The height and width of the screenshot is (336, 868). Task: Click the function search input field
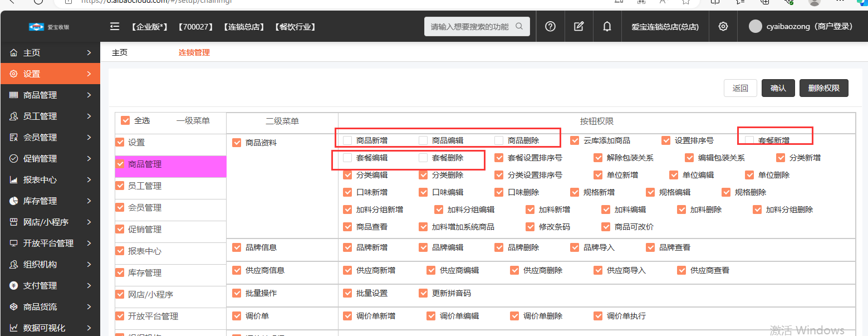(469, 26)
